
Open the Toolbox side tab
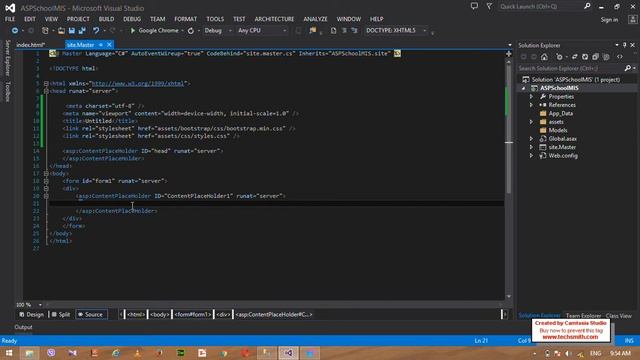click(x=7, y=91)
